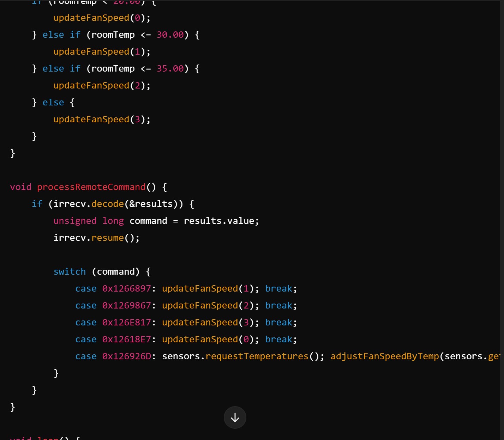Click 'if (irrecv.decode(&results)) {' line
504x440 pixels.
pos(113,204)
